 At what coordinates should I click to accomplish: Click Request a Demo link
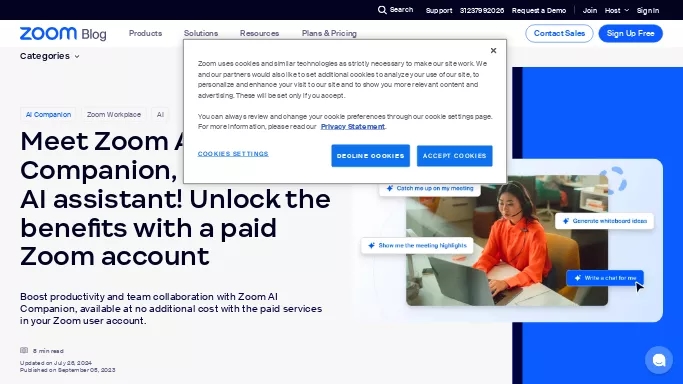pos(539,10)
